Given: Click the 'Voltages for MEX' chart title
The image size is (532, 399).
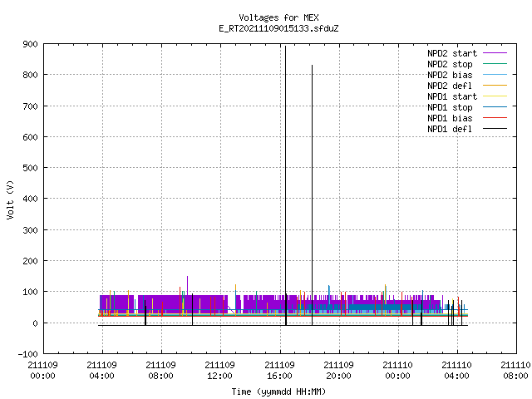Looking at the screenshot, I should click(x=278, y=17).
